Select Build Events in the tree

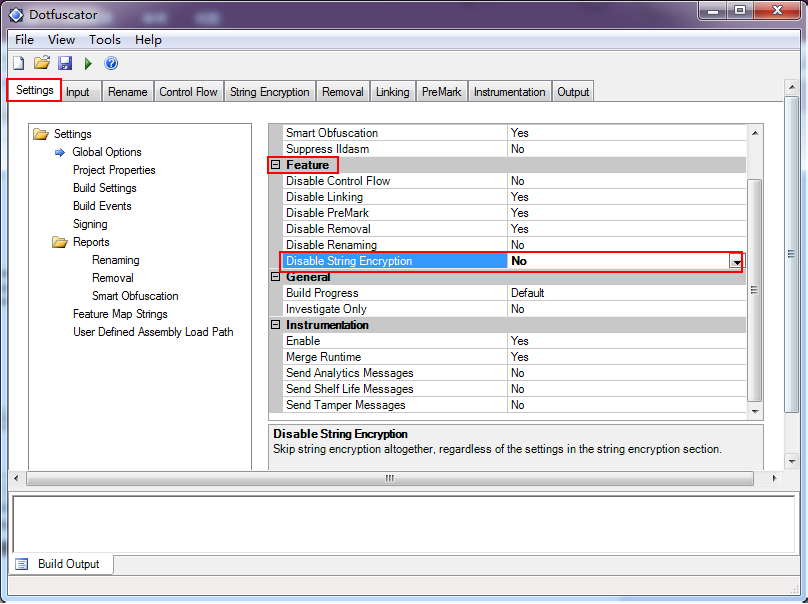[x=102, y=206]
